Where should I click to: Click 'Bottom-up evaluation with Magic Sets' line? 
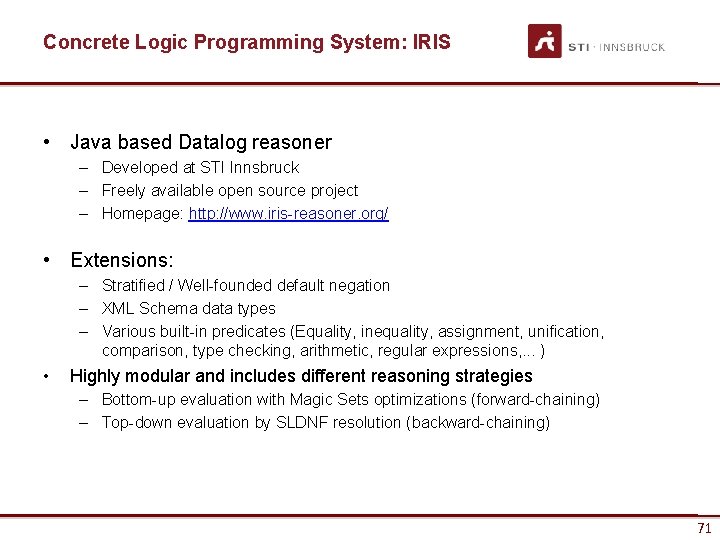(351, 399)
